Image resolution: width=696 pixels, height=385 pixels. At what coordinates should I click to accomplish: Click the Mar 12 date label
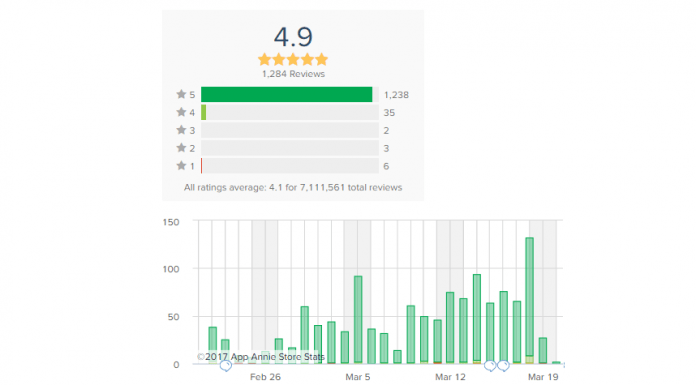click(x=450, y=377)
